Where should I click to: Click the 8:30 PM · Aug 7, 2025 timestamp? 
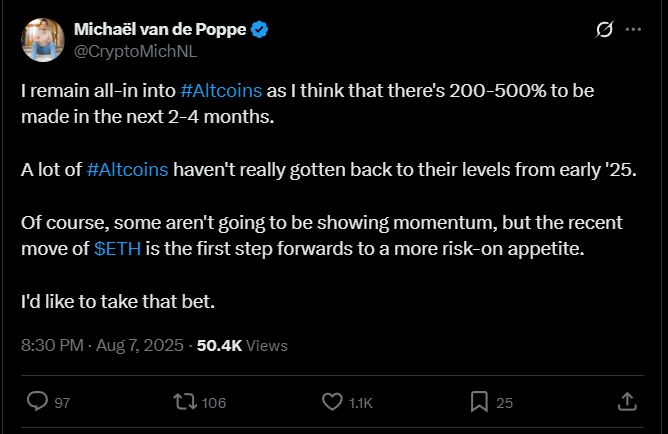[x=102, y=345]
